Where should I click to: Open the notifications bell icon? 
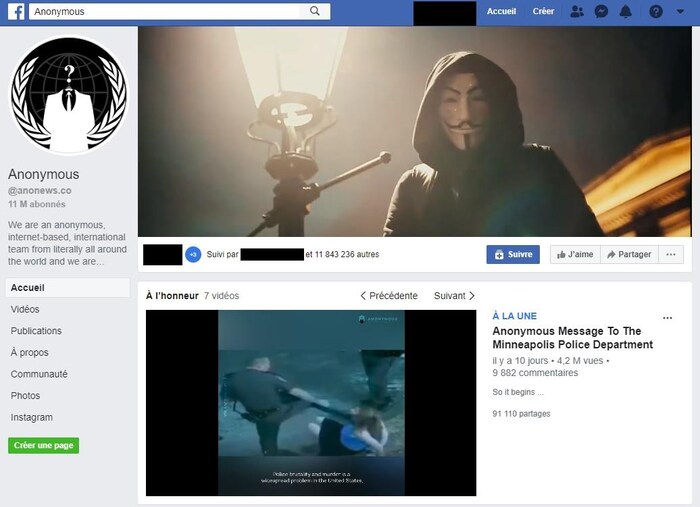[626, 12]
